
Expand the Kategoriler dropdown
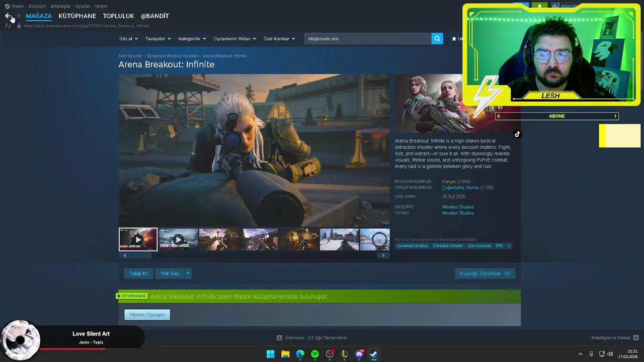[192, 39]
